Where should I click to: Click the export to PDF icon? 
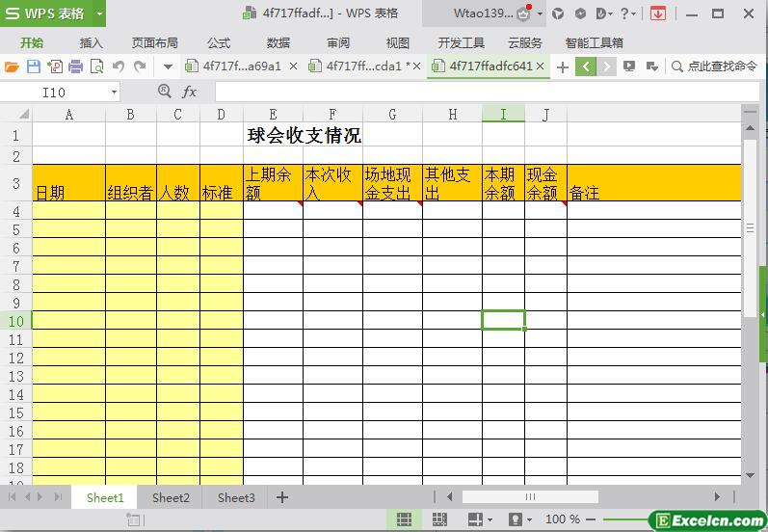pyautogui.click(x=54, y=66)
